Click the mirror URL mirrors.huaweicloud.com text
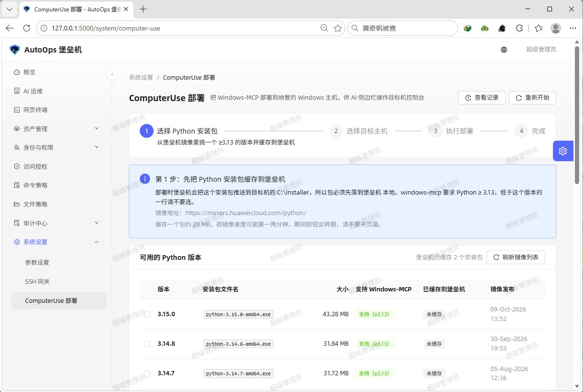The image size is (583, 392). point(246,213)
